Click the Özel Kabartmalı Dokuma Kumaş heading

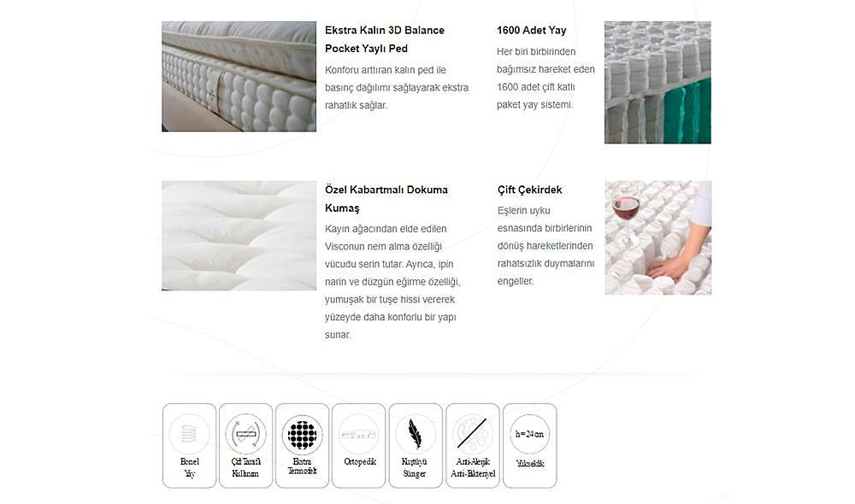386,199
